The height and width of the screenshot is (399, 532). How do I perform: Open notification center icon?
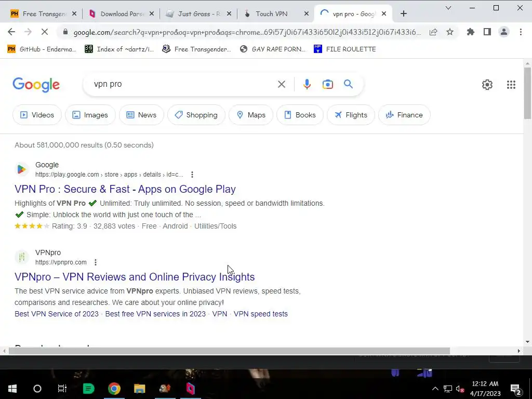515,389
